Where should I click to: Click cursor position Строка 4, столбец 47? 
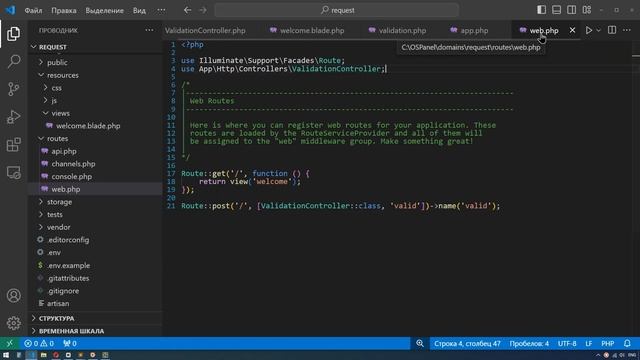pyautogui.click(x=467, y=344)
